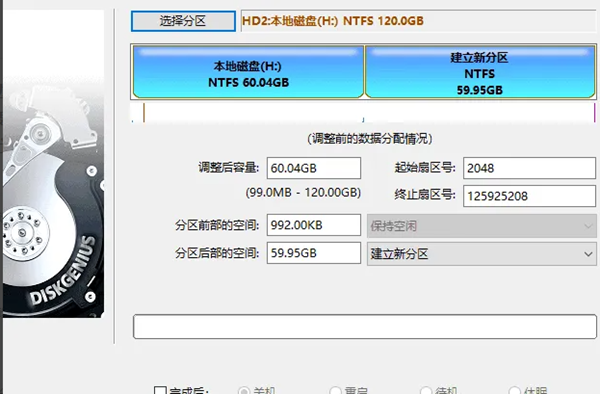Select the 重启 radio button
The image size is (600, 394).
point(335,391)
